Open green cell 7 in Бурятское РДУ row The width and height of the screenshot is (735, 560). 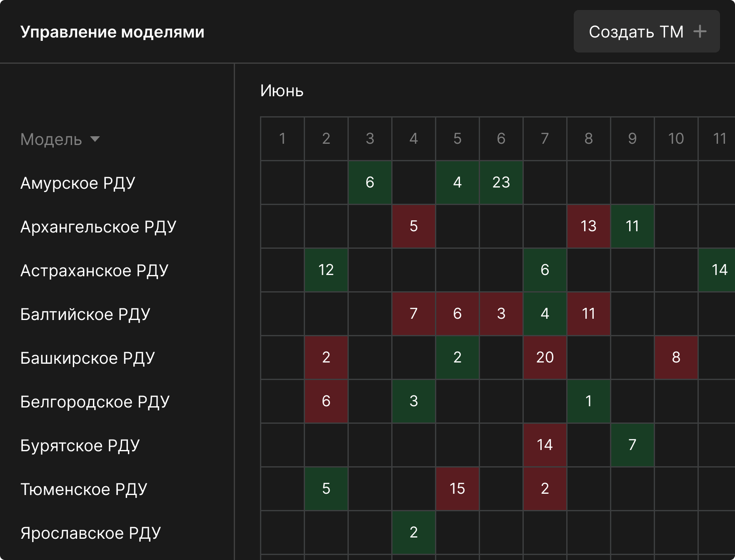632,445
